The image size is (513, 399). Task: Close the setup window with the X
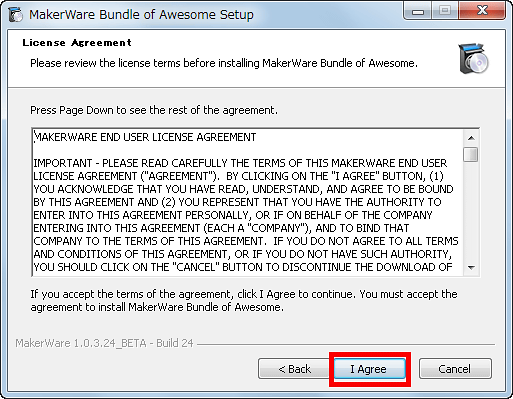click(x=482, y=11)
